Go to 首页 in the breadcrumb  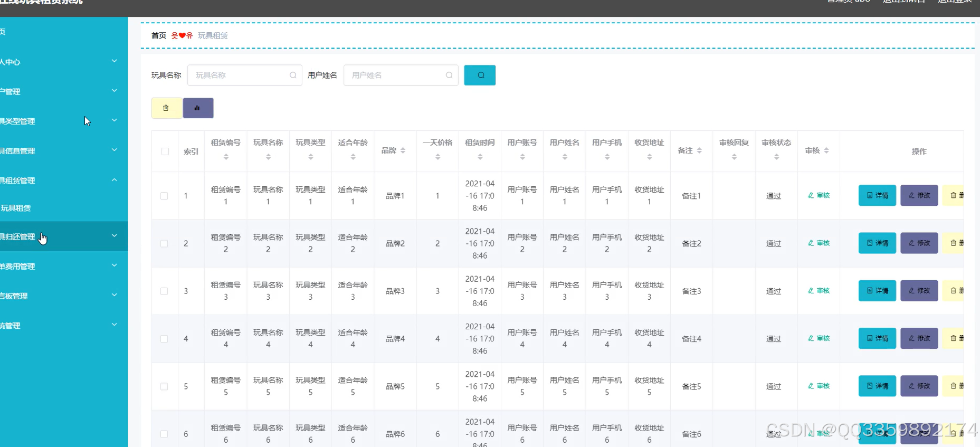(159, 35)
